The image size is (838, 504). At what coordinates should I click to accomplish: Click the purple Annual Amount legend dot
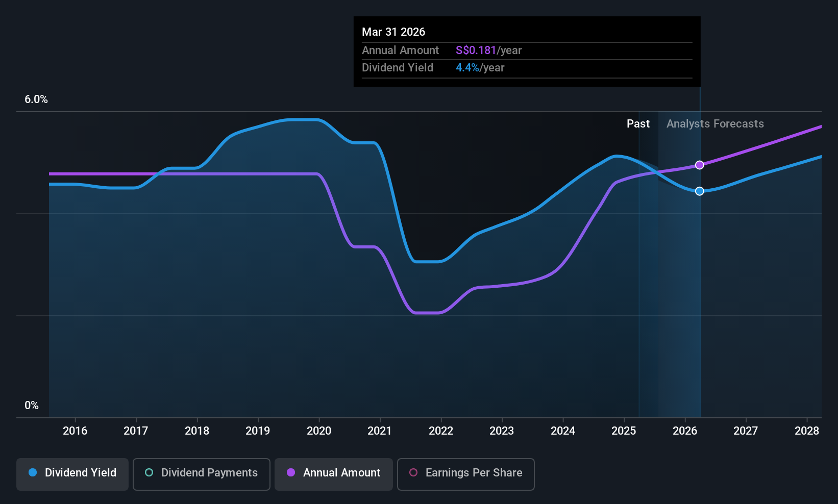click(291, 472)
